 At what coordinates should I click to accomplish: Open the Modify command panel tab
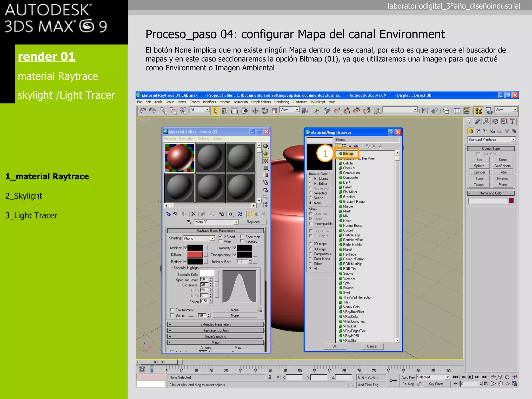pos(478,121)
